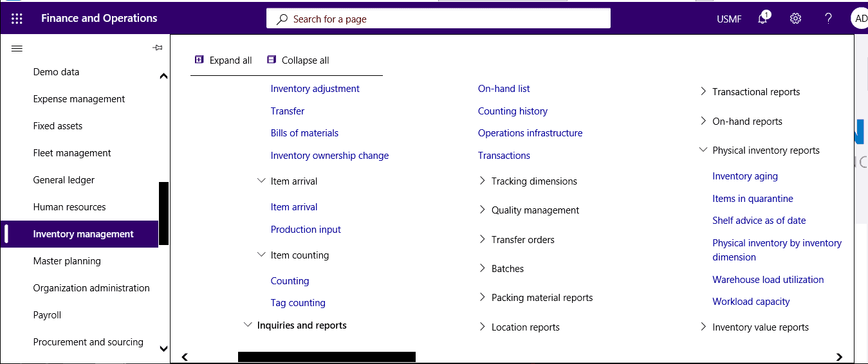Open the Inventory adjustment link
The height and width of the screenshot is (364, 868).
point(315,89)
